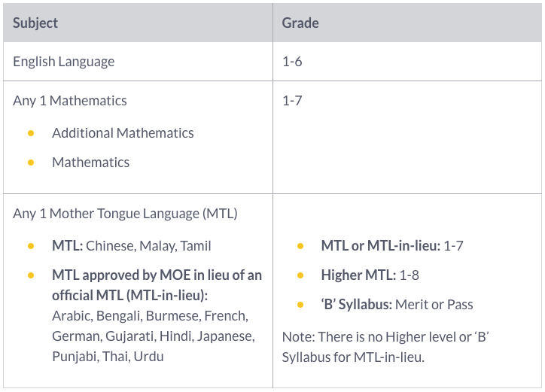Click the Subject column header

click(x=35, y=23)
